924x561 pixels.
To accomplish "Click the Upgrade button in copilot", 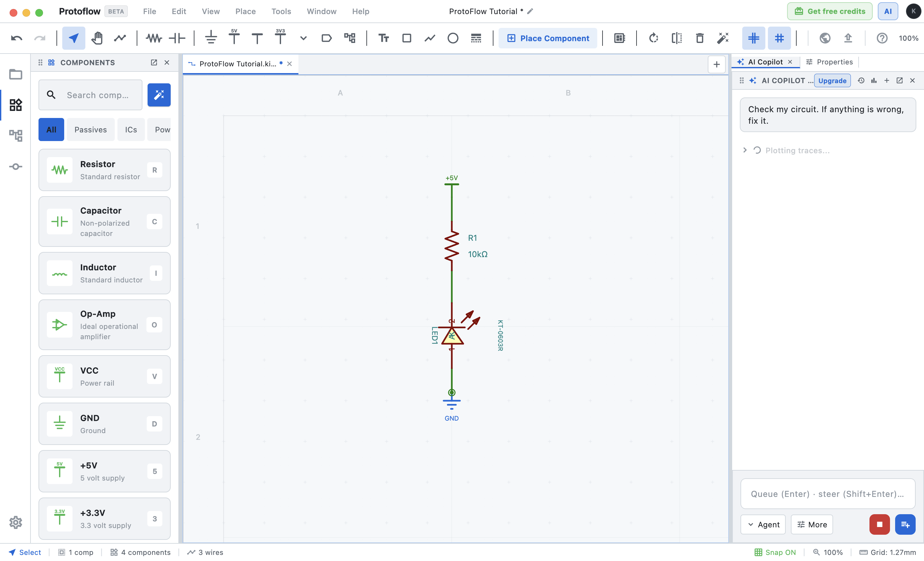I will point(832,80).
